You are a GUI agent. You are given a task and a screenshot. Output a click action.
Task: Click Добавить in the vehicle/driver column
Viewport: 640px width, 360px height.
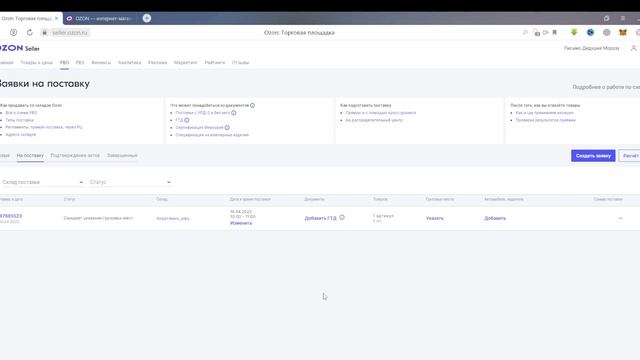click(x=495, y=218)
